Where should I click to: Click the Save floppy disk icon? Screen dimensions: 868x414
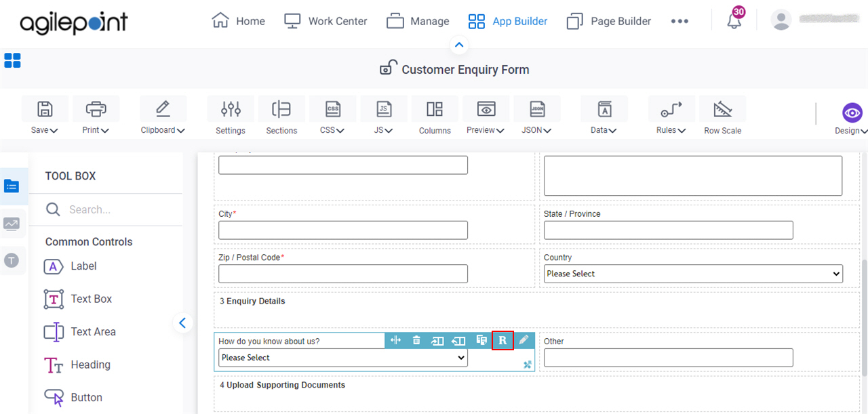tap(45, 109)
